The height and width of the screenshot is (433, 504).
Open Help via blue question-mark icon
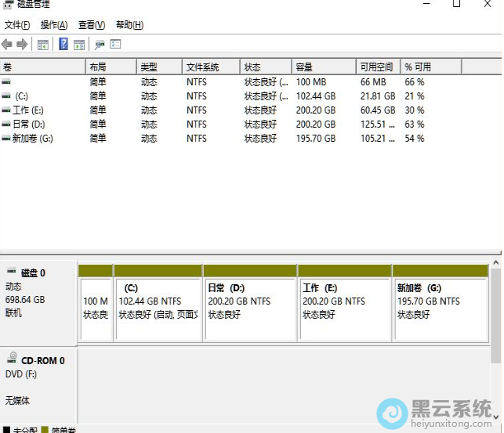click(x=63, y=45)
